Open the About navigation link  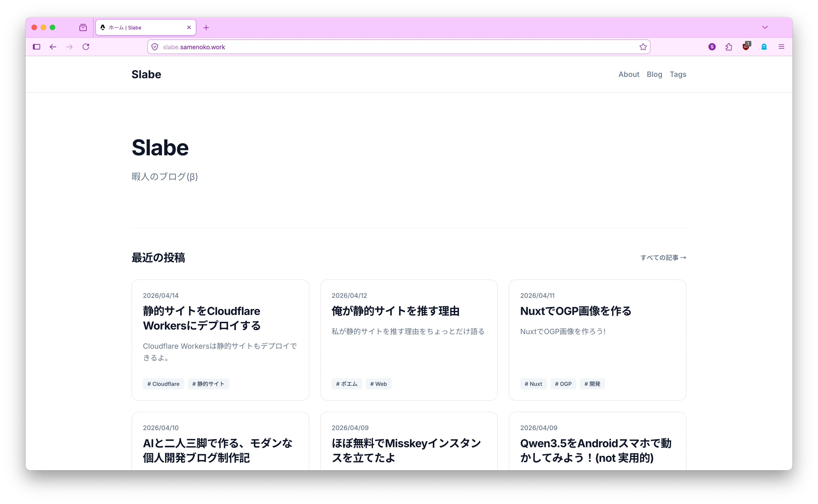click(x=629, y=74)
